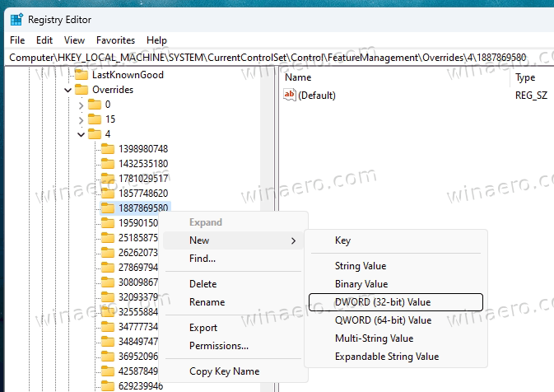
Task: Choose Export from the context menu
Action: (234, 328)
